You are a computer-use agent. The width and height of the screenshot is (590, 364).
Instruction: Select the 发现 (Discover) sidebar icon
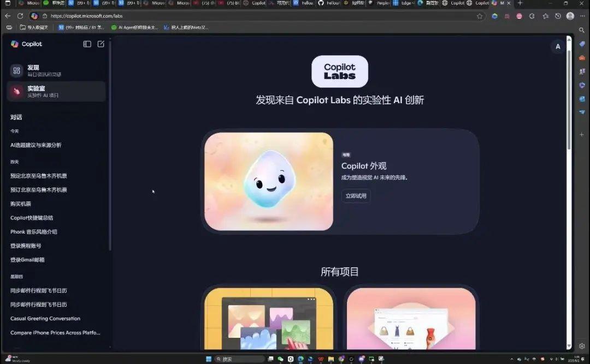15,70
